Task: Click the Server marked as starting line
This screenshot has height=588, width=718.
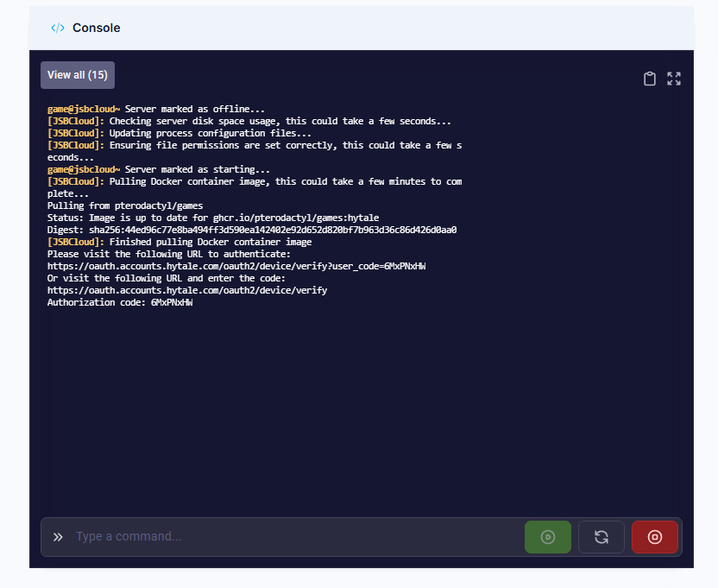Action: click(159, 170)
